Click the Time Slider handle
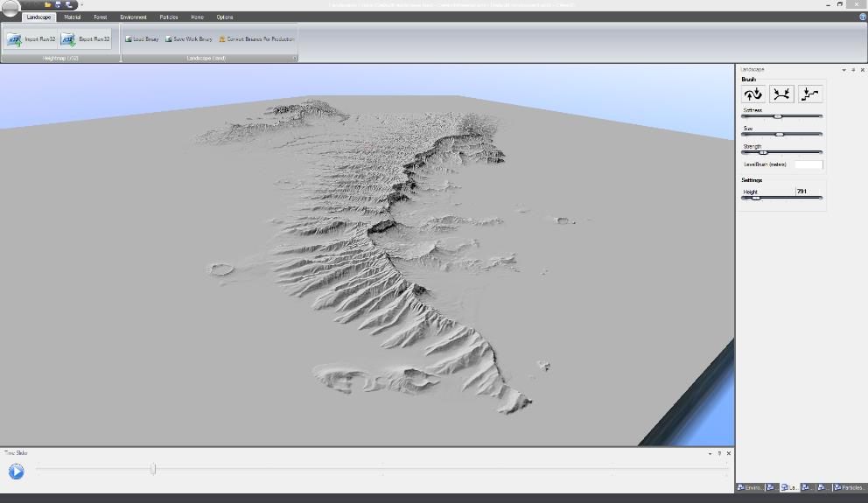Viewport: 868px width, 503px height. click(x=153, y=469)
